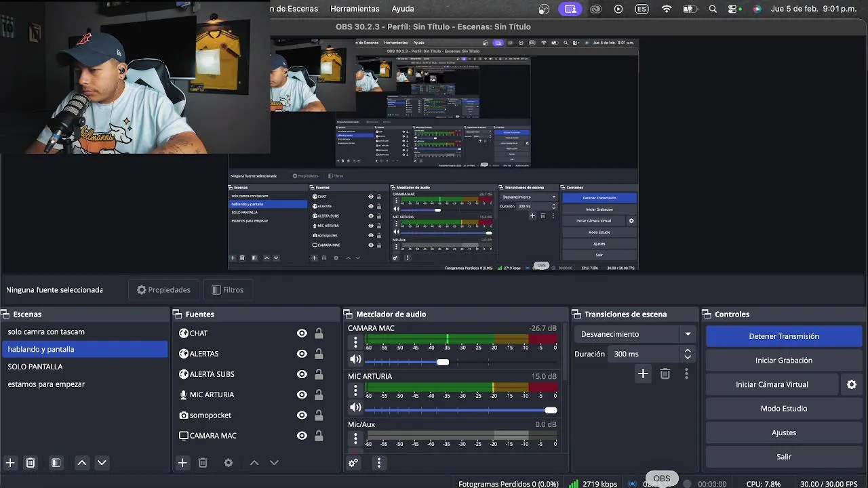
Task: Open Desvanecimiento transition dropdown
Action: click(635, 334)
